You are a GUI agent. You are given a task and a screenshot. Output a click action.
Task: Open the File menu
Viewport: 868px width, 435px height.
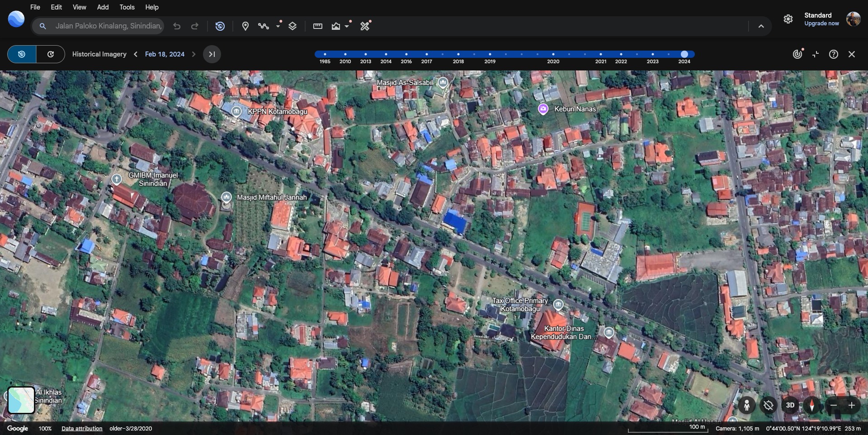tap(35, 7)
